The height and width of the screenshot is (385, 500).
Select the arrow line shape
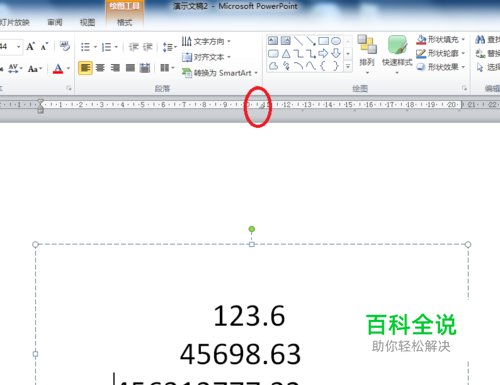click(x=311, y=41)
